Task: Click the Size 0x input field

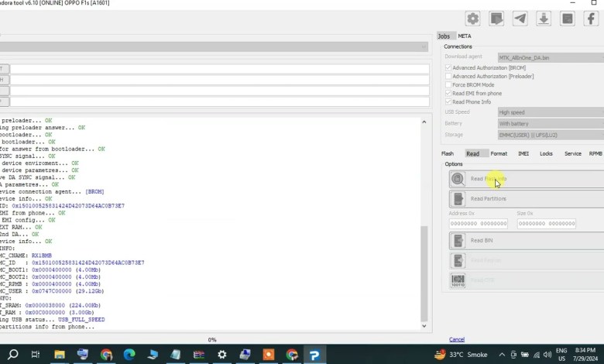Action: coord(546,223)
